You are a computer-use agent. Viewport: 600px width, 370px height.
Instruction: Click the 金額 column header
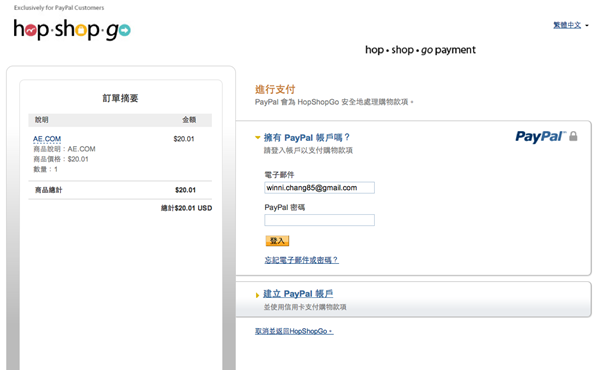pos(189,120)
